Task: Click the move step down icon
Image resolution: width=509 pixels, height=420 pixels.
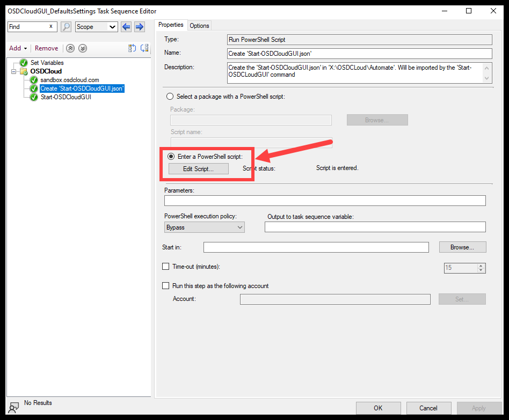Action: (82, 48)
